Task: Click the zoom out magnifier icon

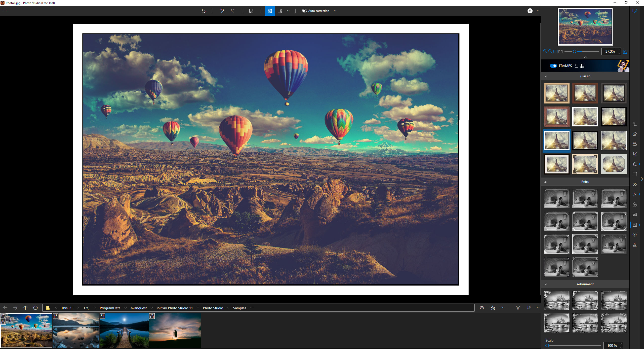Action: tap(545, 51)
